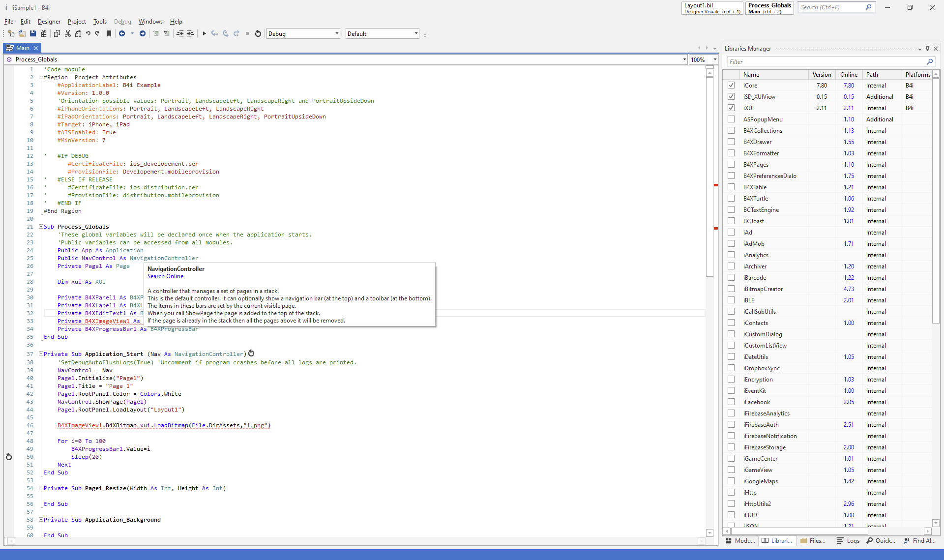Viewport: 944px width, 560px height.
Task: Toggle bookmark toolbar icon
Action: click(x=109, y=33)
